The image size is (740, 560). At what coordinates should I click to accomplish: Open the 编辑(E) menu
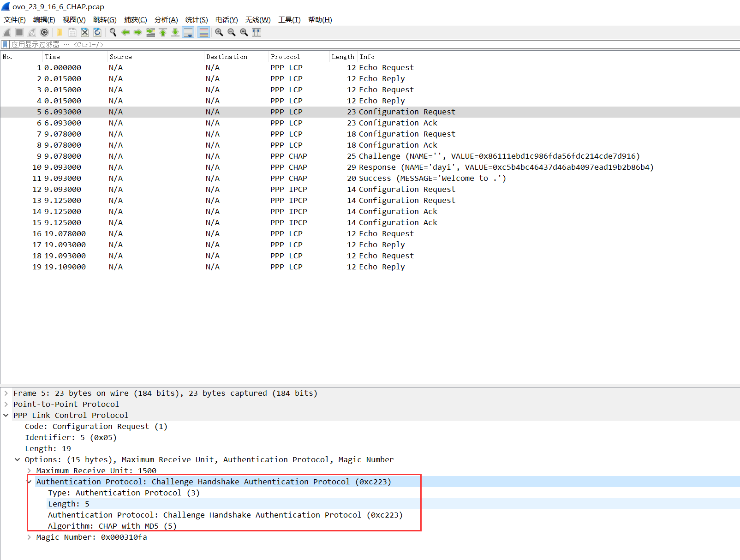click(44, 20)
